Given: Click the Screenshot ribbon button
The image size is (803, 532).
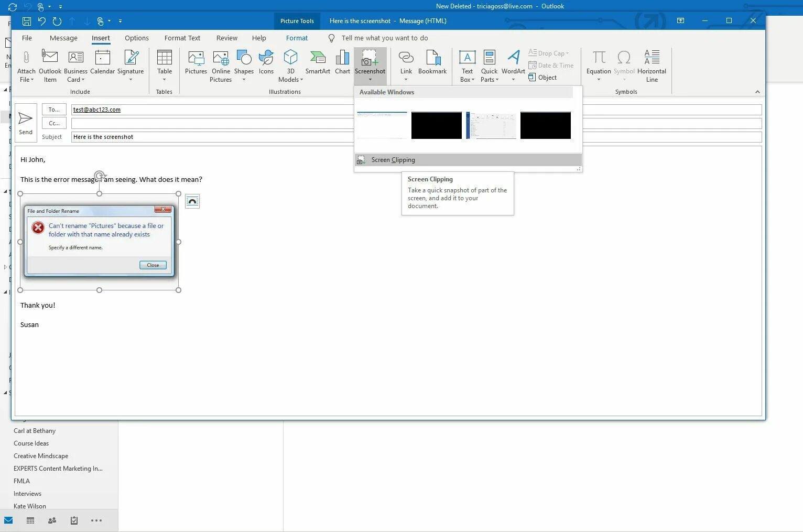Looking at the screenshot, I should [x=370, y=66].
